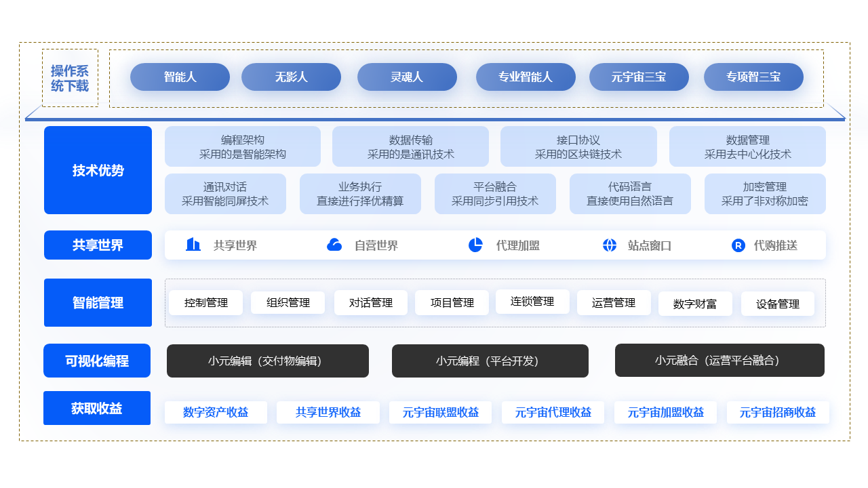868x488 pixels.
Task: Click the 代购推送 R circle icon
Action: [738, 245]
